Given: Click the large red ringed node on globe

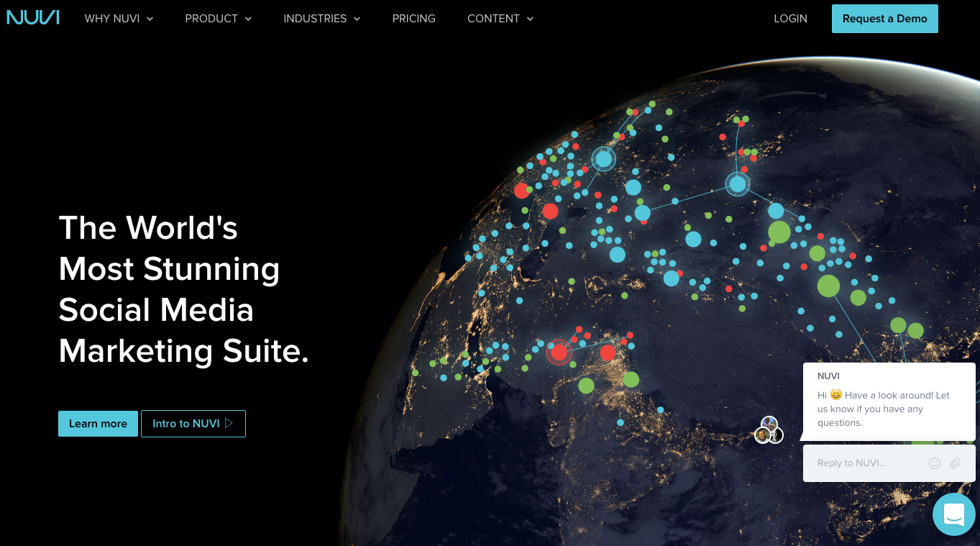Looking at the screenshot, I should pyautogui.click(x=559, y=352).
